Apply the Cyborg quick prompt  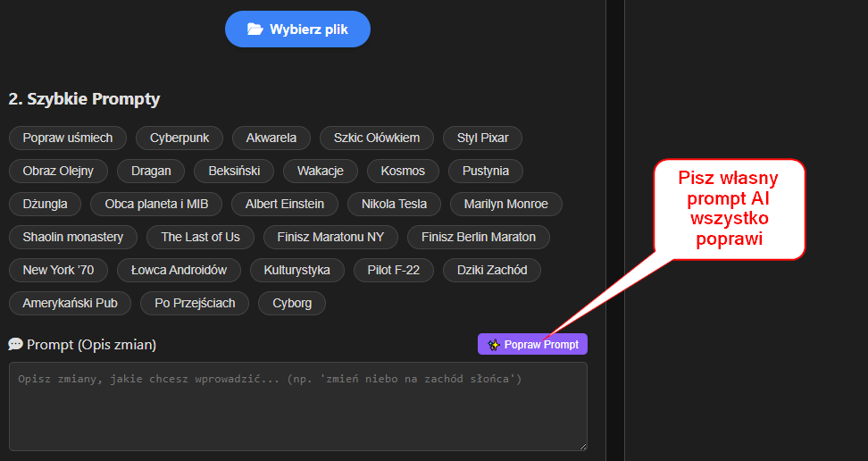[x=292, y=303]
